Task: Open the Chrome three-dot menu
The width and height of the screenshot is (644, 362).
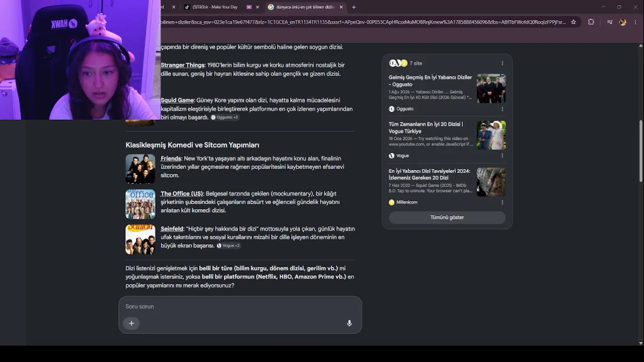Action: [635, 22]
